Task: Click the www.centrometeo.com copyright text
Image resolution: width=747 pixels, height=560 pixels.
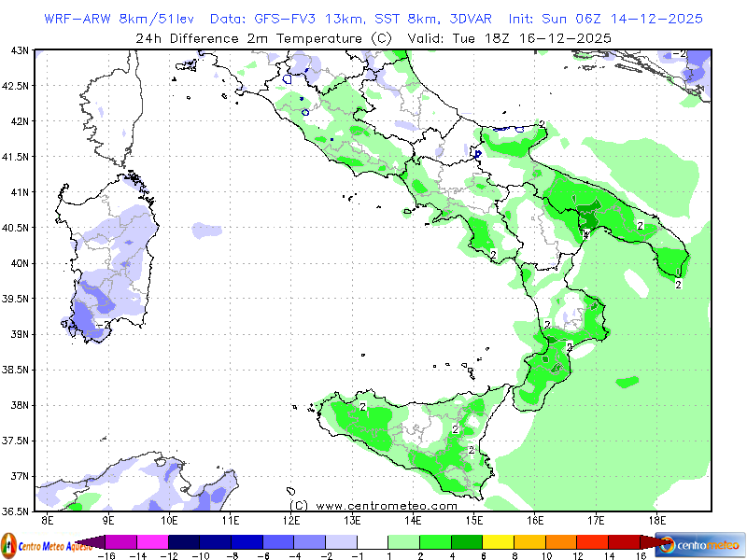Action: [373, 505]
